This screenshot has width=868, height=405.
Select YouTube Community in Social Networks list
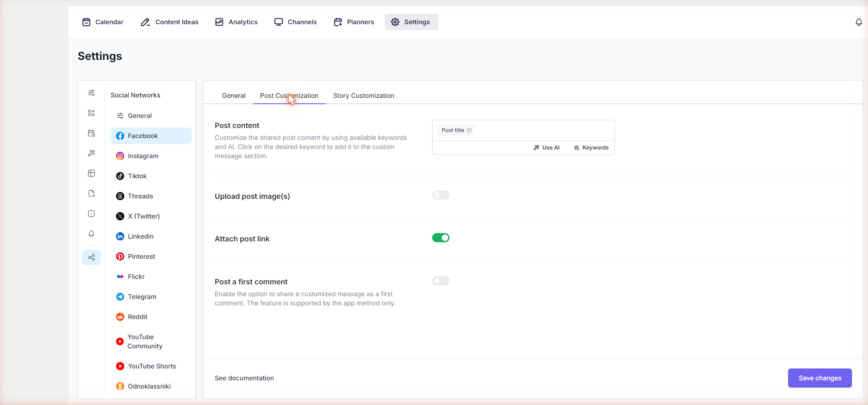tap(151, 341)
